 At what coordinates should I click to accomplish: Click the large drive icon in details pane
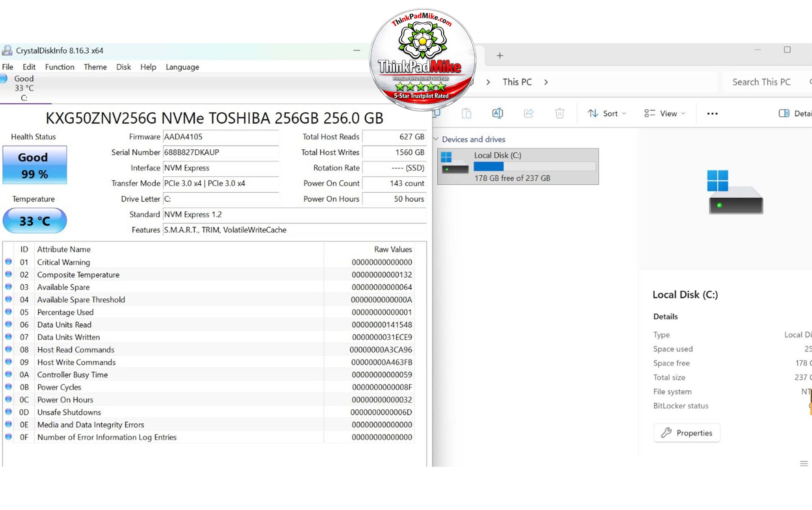click(736, 193)
